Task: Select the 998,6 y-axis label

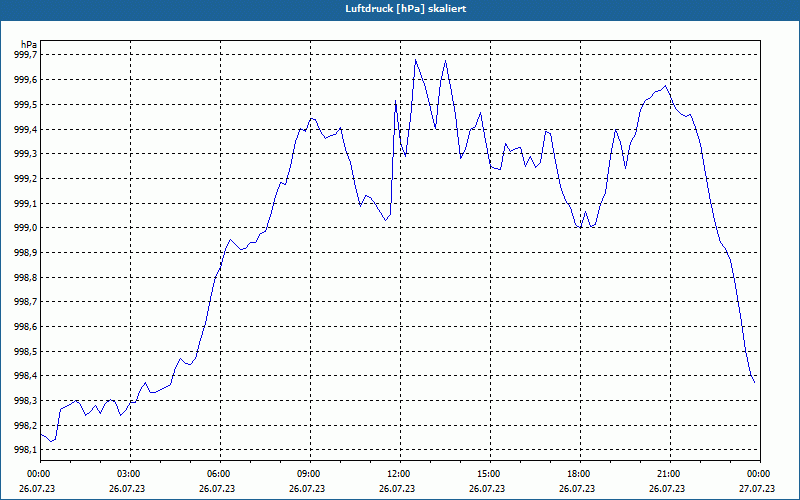Action: tap(25, 327)
